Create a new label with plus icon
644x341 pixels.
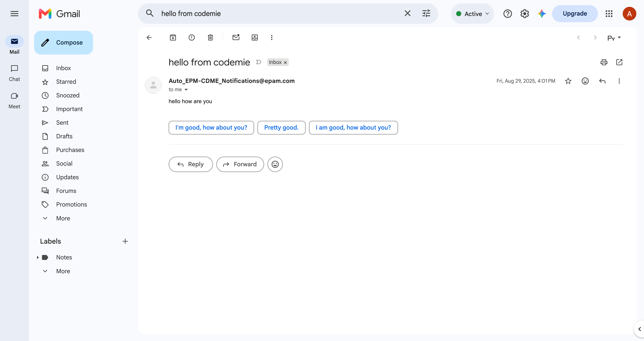(x=125, y=241)
